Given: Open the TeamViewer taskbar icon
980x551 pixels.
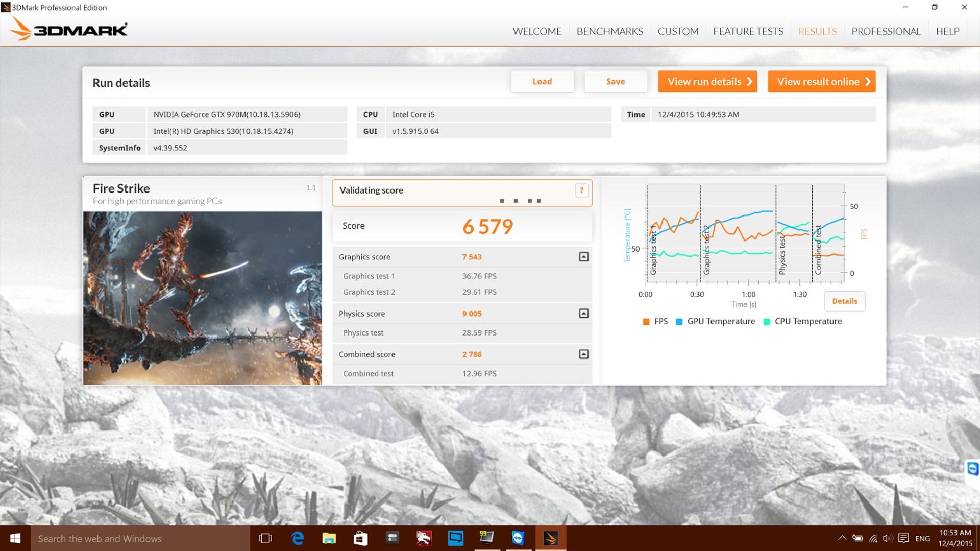Looking at the screenshot, I should (518, 539).
